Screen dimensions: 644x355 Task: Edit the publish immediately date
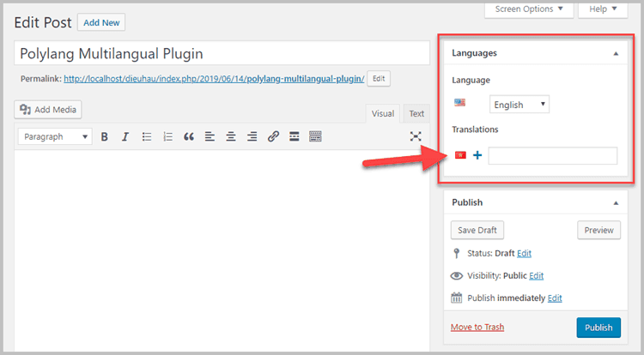(x=555, y=298)
